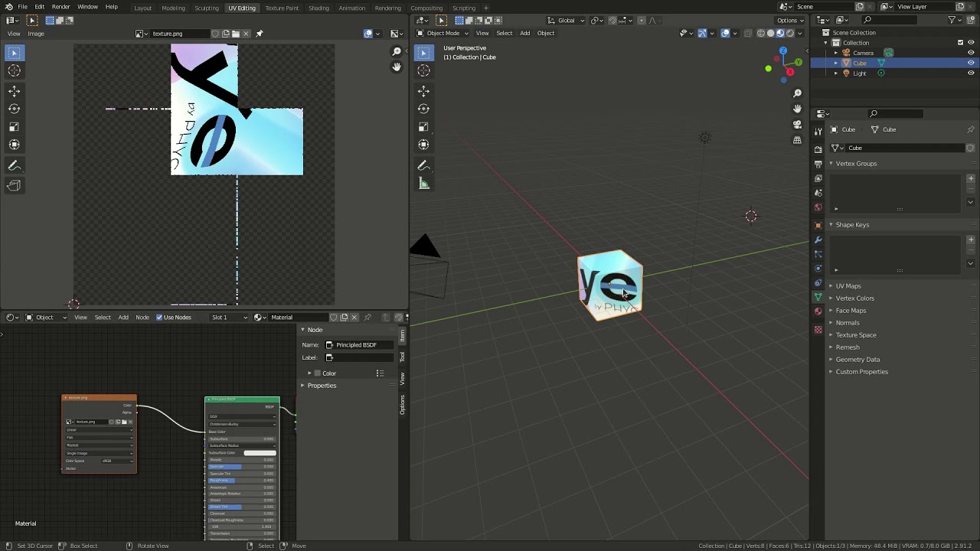
Task: Open the Texture properties checker tab
Action: [x=818, y=330]
